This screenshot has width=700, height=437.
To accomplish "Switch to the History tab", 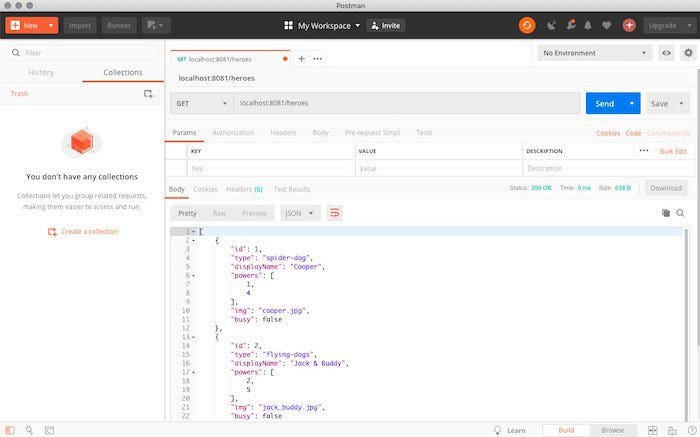I will (x=41, y=72).
